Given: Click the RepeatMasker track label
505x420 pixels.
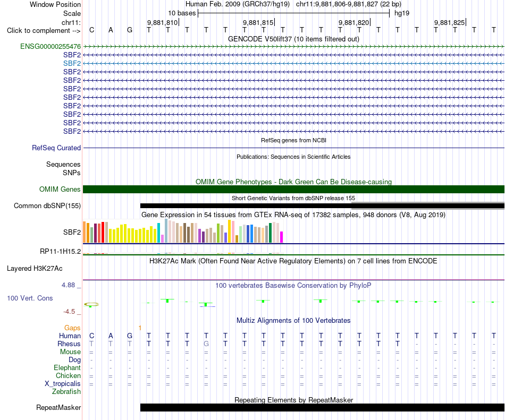Looking at the screenshot, I should pyautogui.click(x=58, y=407).
